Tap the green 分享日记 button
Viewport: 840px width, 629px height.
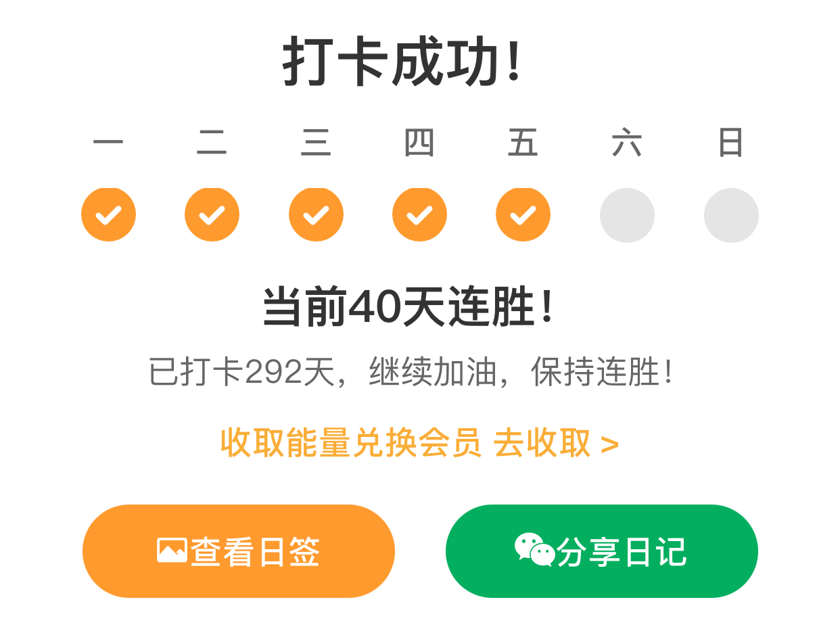(x=602, y=551)
